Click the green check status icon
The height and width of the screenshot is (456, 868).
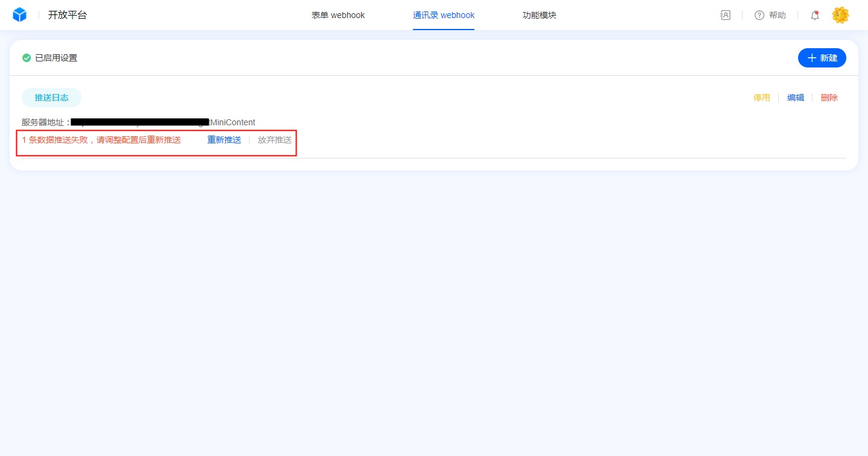[x=27, y=58]
